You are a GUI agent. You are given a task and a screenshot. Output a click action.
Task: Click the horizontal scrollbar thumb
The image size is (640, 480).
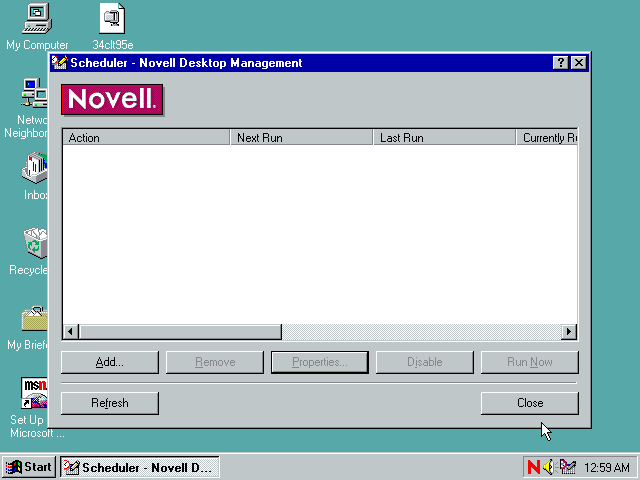click(x=180, y=331)
